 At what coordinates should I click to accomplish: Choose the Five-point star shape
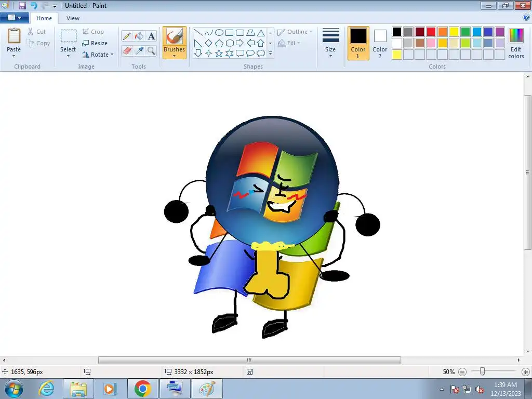[219, 54]
